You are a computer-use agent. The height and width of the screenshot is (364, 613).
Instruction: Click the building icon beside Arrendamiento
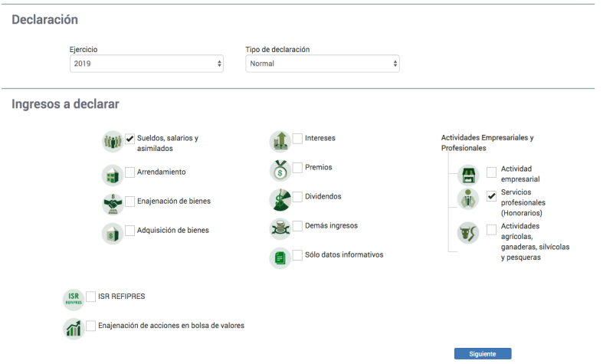click(x=113, y=175)
